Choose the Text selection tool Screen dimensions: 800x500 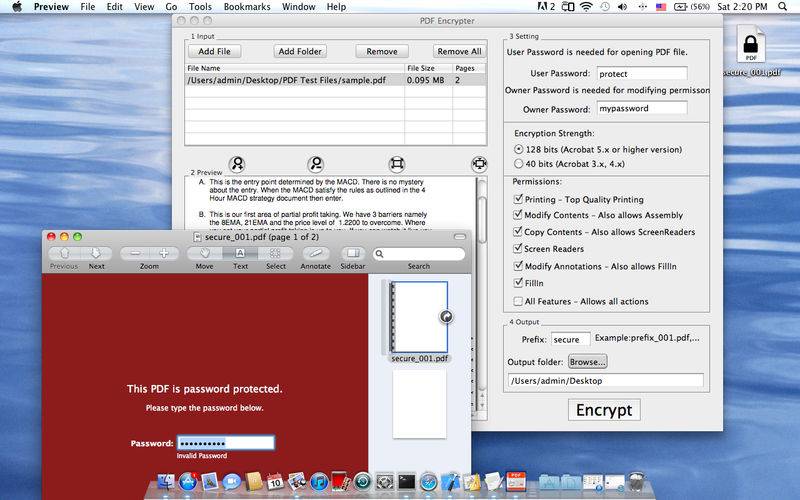[x=241, y=254]
